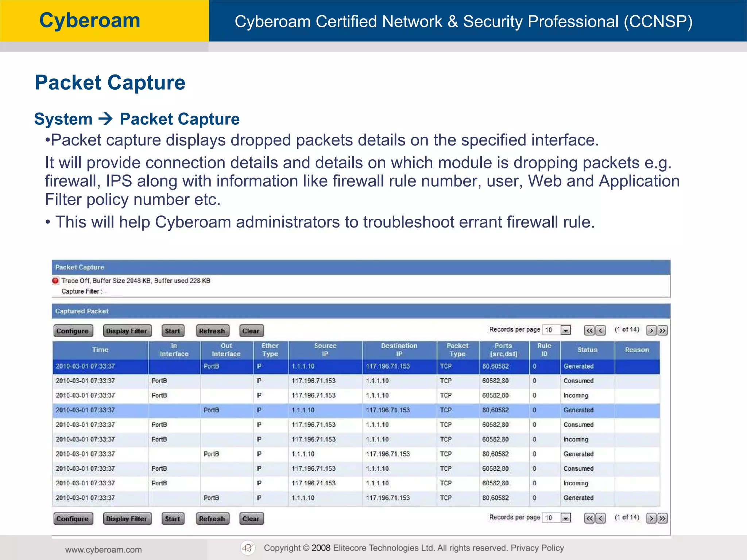This screenshot has width=747, height=560.
Task: Open the bottom Display Filter button
Action: pos(127,518)
